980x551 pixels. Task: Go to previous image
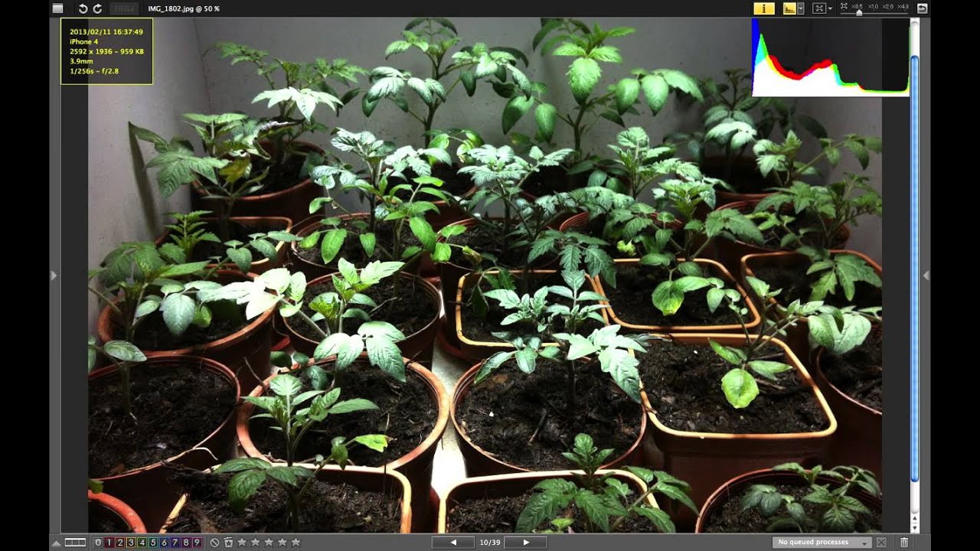click(453, 543)
